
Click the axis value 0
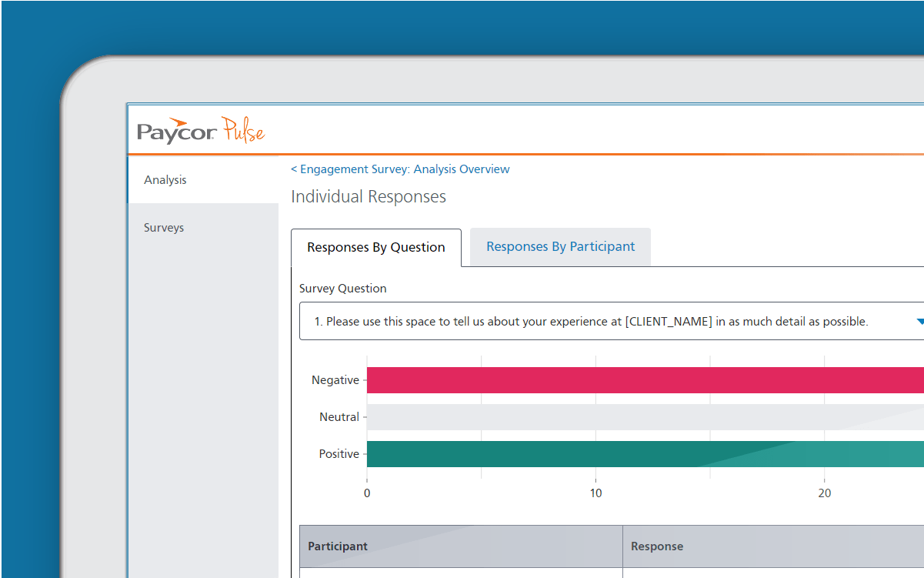point(367,493)
